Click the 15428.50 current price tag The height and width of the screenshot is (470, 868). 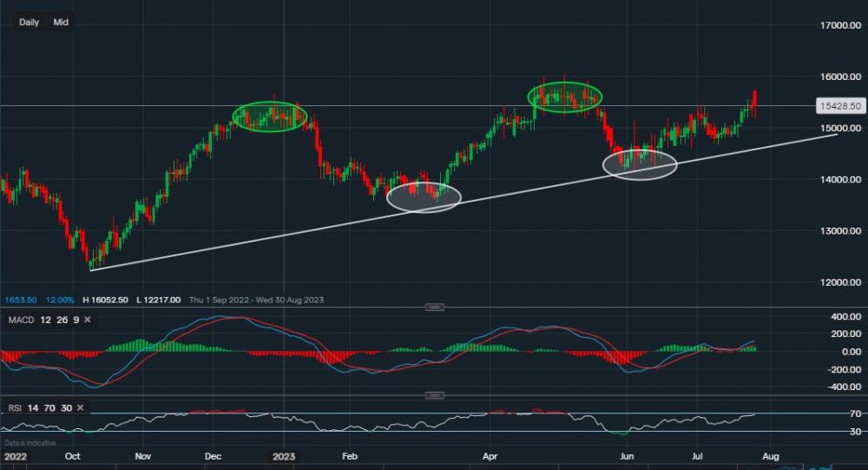[838, 106]
